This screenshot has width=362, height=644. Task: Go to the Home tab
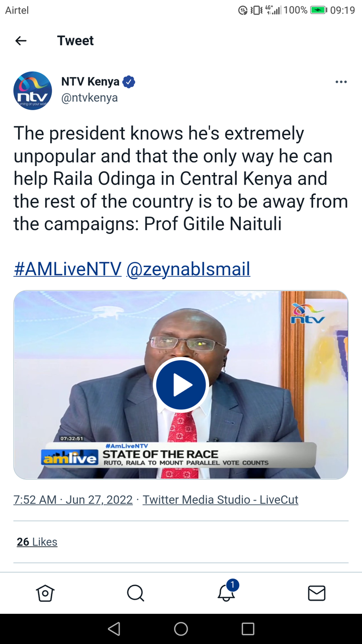pyautogui.click(x=45, y=593)
